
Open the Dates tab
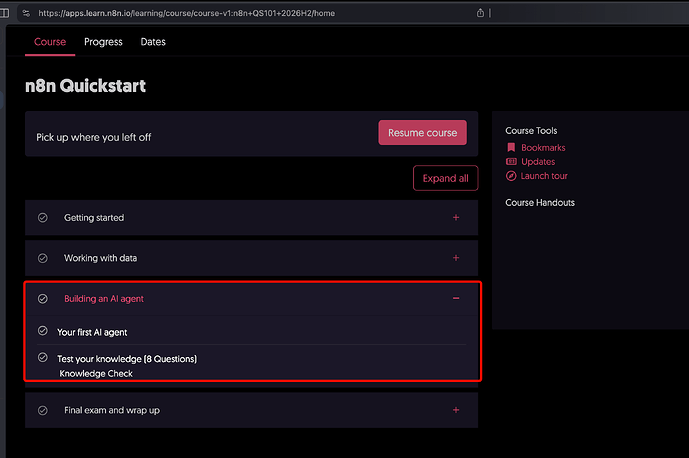point(153,42)
